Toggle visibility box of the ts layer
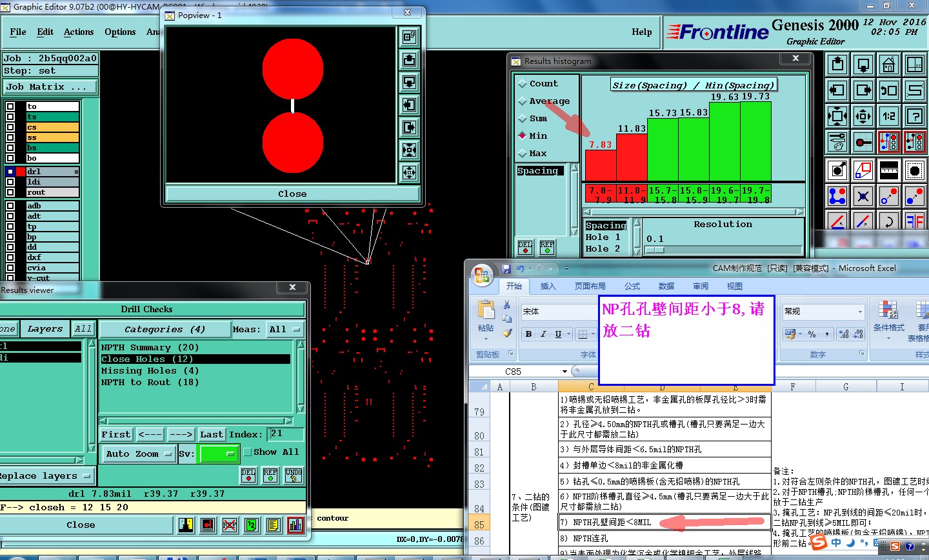The image size is (929, 560). coord(10,117)
